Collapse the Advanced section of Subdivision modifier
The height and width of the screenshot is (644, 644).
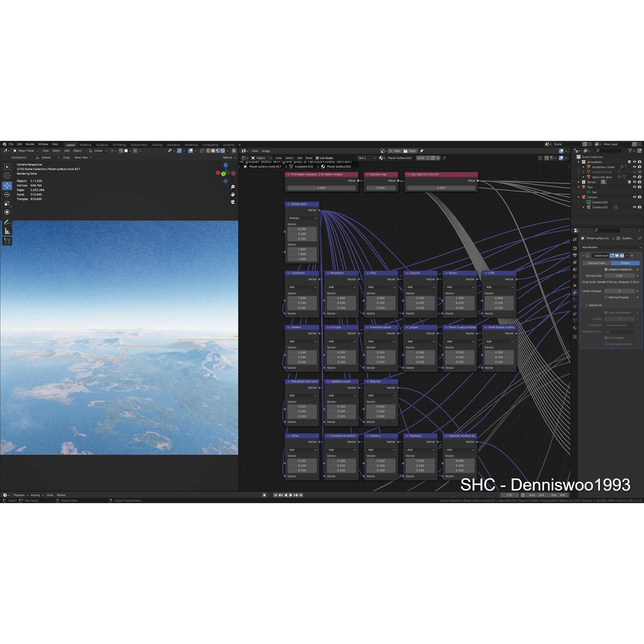(587, 305)
